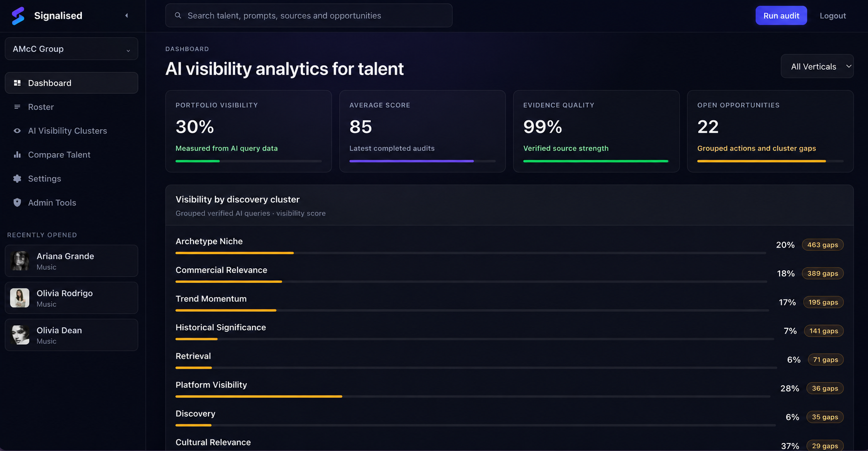Open the Roster page
Screen dimensions: 868x451
[71, 107]
